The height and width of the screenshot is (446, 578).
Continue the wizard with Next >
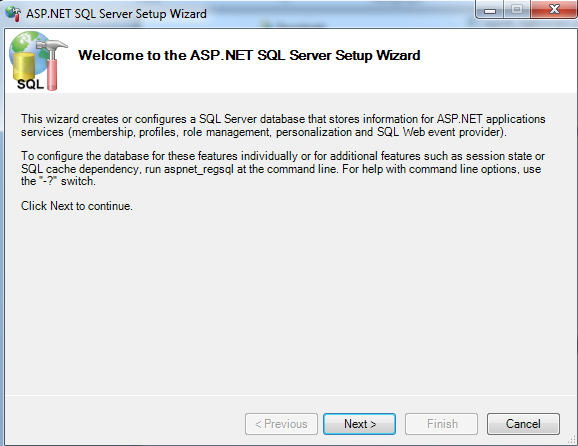pyautogui.click(x=359, y=424)
